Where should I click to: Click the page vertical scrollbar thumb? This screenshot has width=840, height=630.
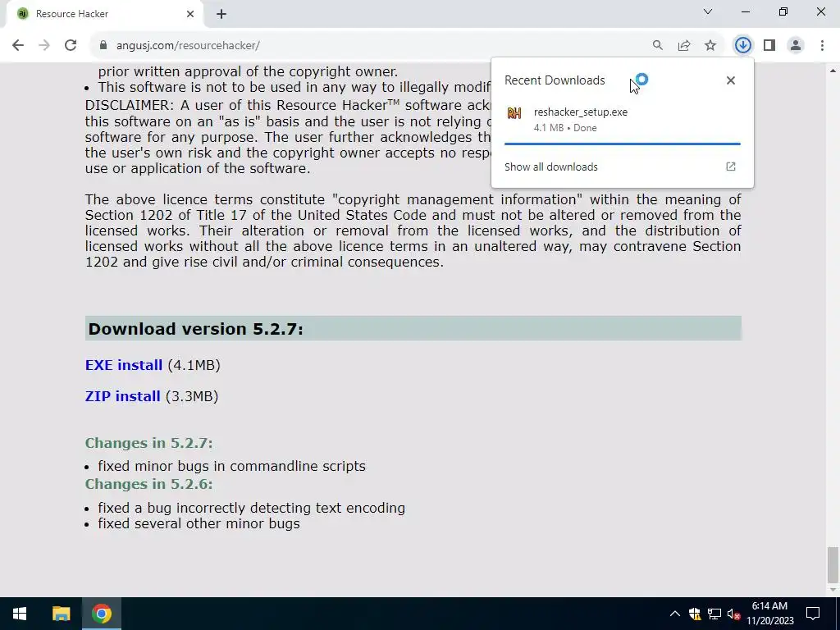(x=833, y=564)
